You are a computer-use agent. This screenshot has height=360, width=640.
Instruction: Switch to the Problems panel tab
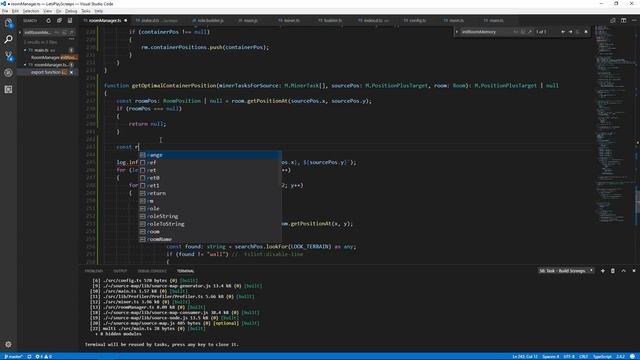coord(93,271)
